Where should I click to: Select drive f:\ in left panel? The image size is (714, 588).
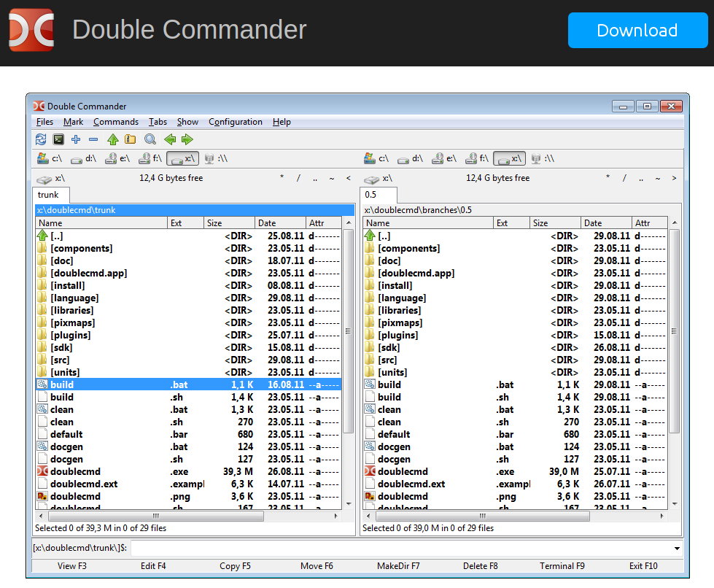(150, 158)
